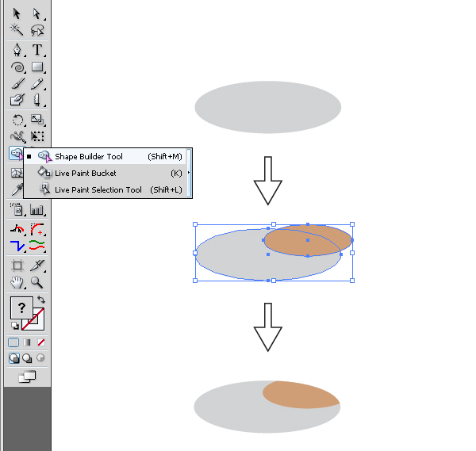The height and width of the screenshot is (451, 476).
Task: Pick the Eyedropper tool
Action: click(17, 190)
